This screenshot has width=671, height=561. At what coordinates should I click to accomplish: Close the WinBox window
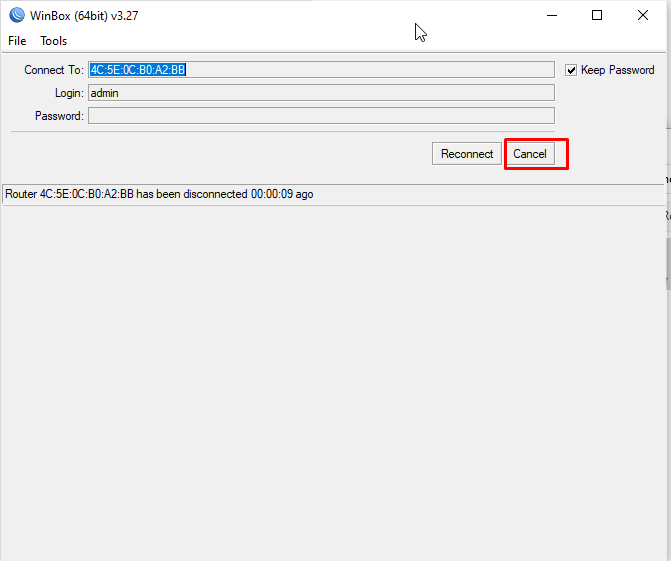pos(643,15)
